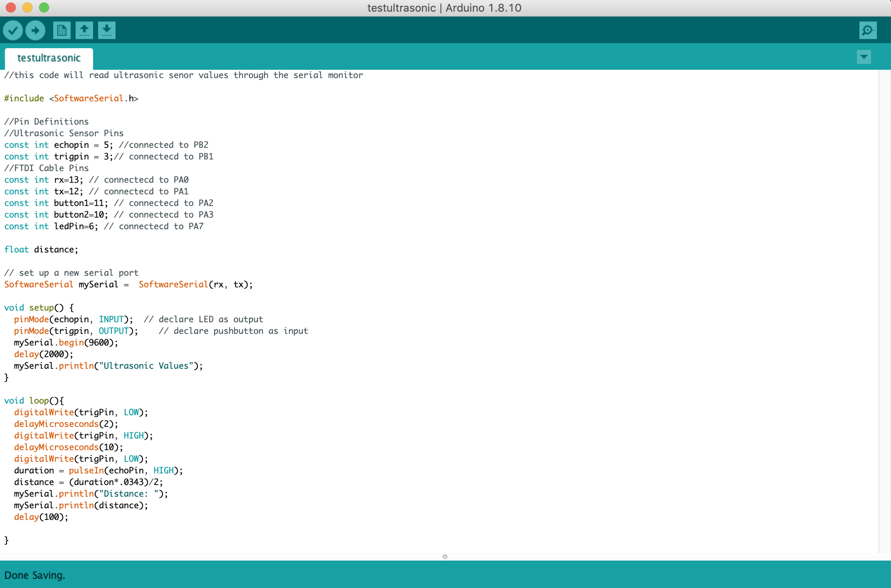Click the Verify checkmark button
Viewport: 891px width, 588px height.
13,30
